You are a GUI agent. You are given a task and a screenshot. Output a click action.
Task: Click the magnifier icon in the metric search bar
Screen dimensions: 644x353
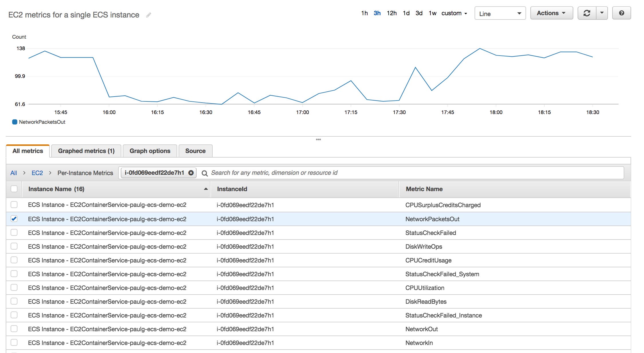pyautogui.click(x=205, y=173)
